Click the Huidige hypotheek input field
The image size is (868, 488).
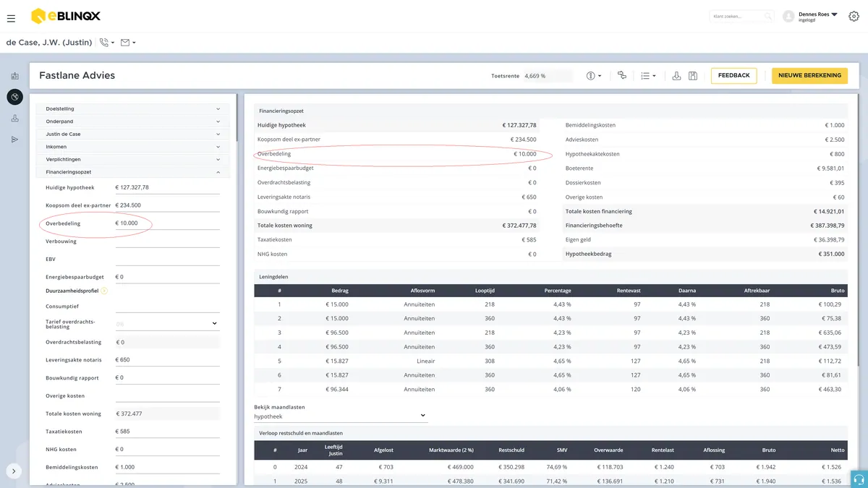click(x=167, y=188)
